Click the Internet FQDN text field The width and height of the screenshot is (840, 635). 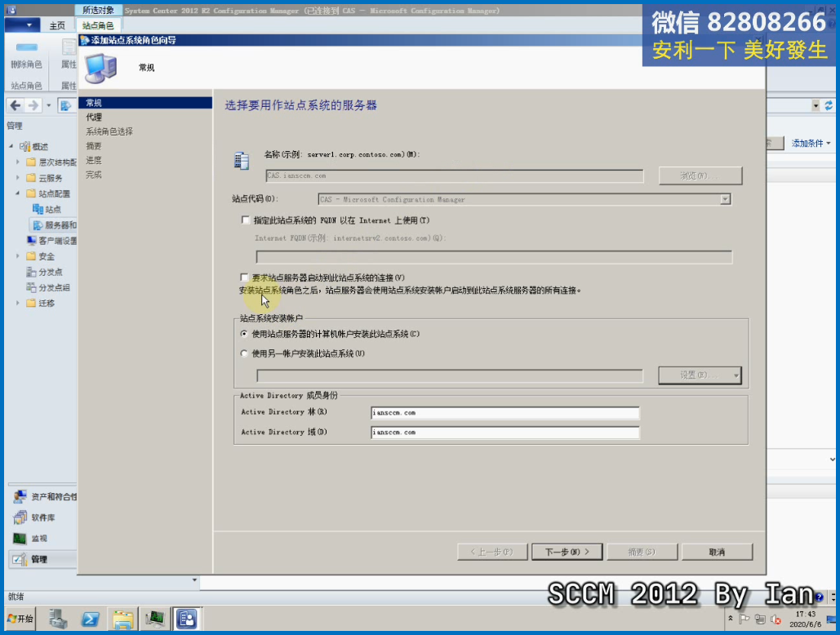point(494,257)
